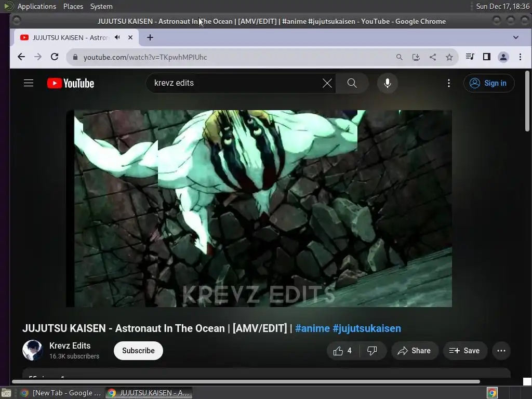View site information padlock icon

pos(75,57)
